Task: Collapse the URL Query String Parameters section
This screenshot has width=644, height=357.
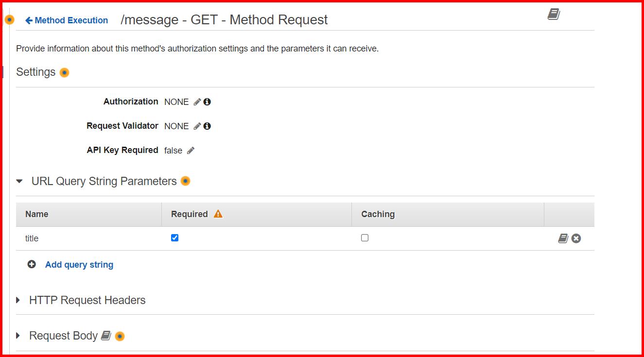Action: [19, 181]
